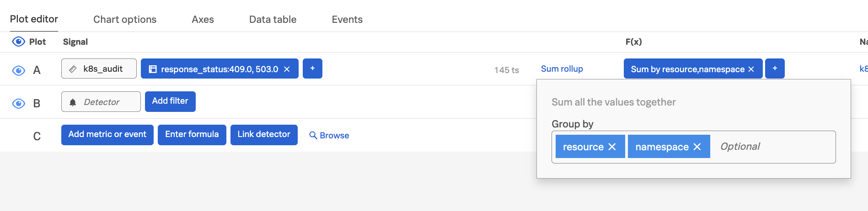868x211 pixels.
Task: Hide plot A with eye icon
Action: click(18, 70)
